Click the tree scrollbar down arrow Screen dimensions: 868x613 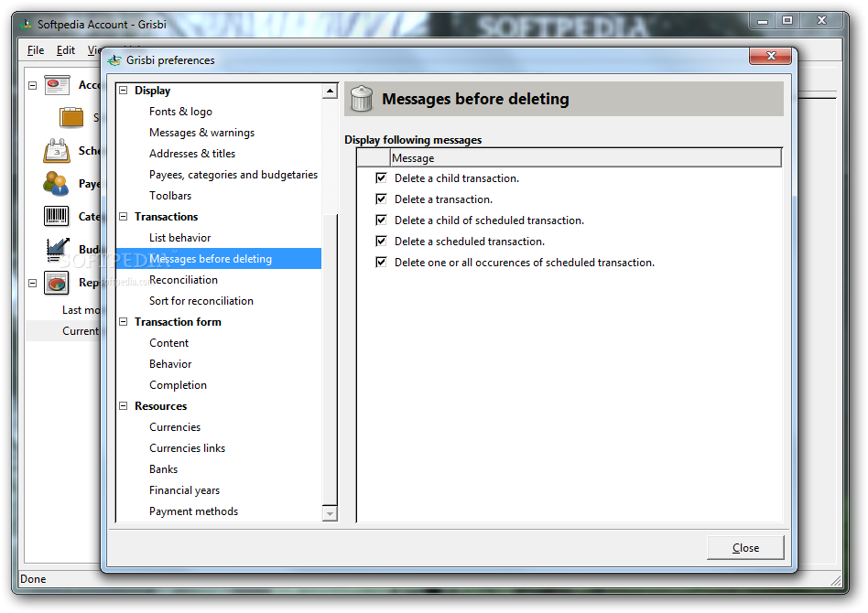tap(330, 514)
